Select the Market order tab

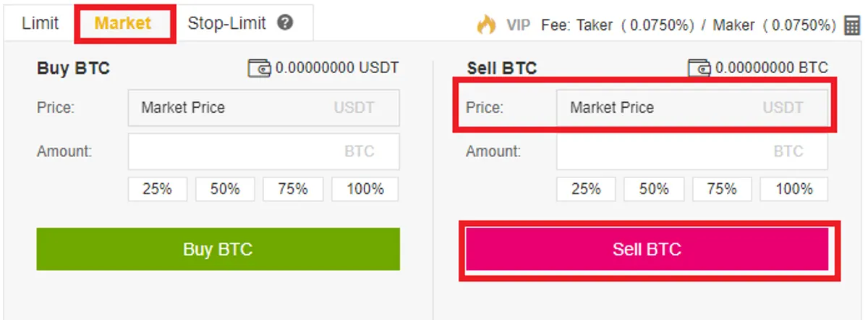(124, 22)
